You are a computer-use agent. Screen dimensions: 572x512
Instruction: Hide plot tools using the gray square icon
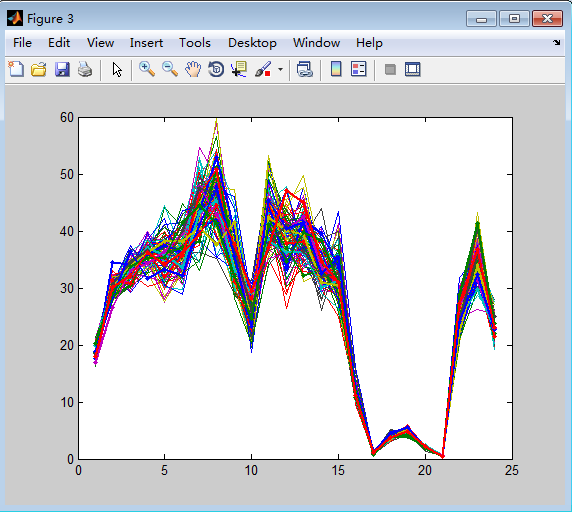point(390,69)
